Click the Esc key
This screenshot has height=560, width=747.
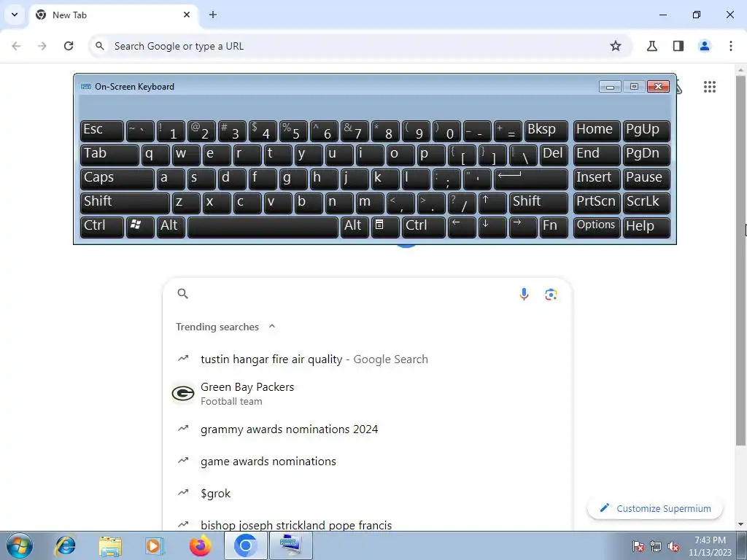(102, 131)
